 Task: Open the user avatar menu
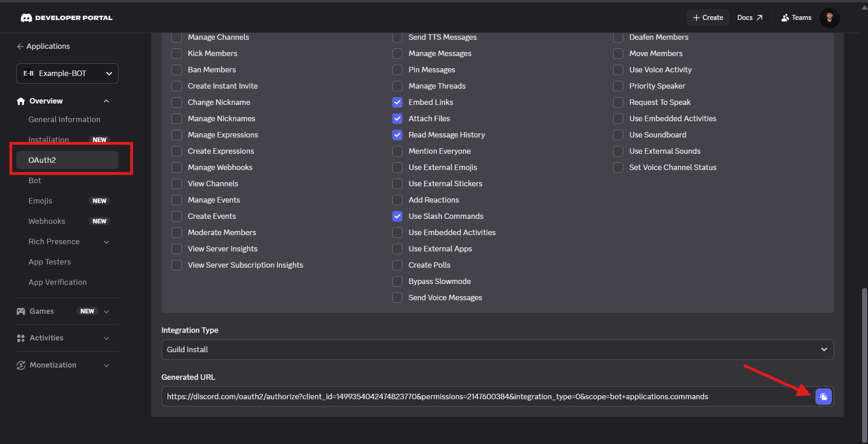[x=830, y=18]
